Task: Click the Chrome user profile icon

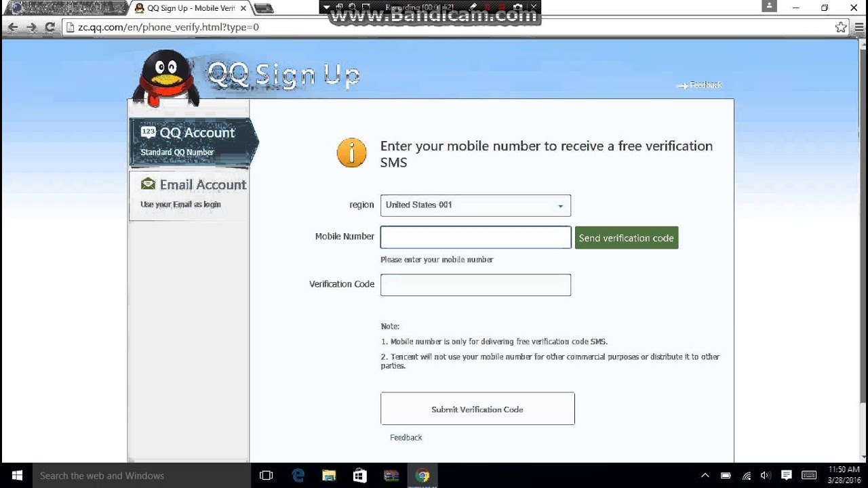Action: 769,6
